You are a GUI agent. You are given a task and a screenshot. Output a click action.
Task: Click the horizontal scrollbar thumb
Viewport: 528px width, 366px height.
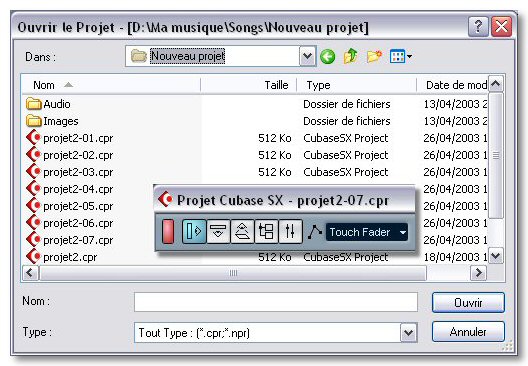pos(233,273)
